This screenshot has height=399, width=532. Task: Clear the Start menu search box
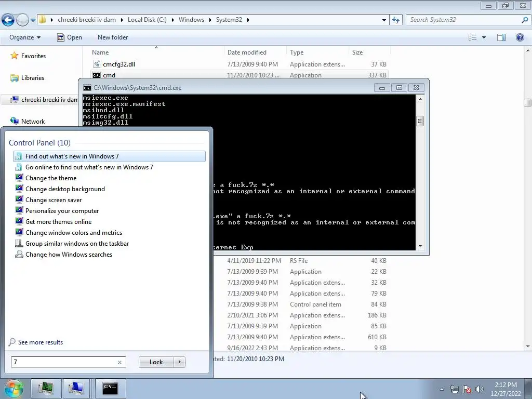pyautogui.click(x=119, y=362)
